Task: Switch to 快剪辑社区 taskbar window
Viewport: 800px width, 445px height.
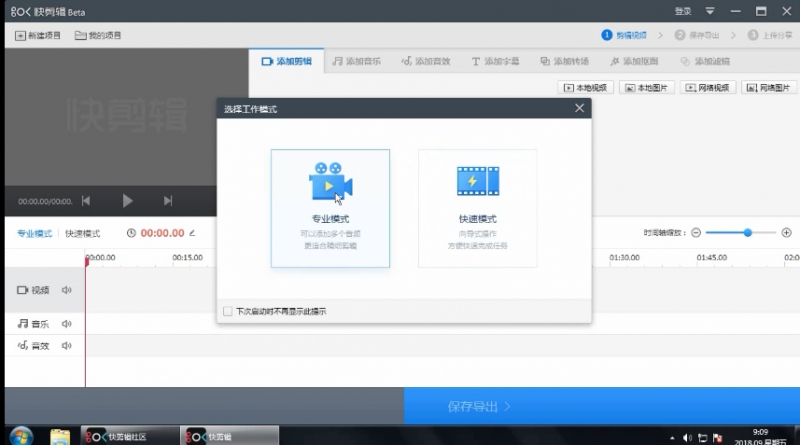Action: pyautogui.click(x=130, y=437)
